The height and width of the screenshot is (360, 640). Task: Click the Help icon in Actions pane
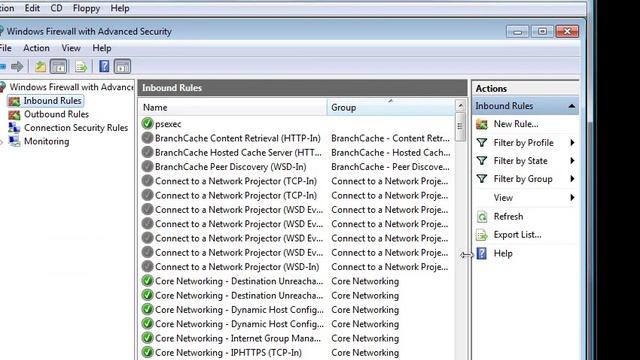pos(482,253)
